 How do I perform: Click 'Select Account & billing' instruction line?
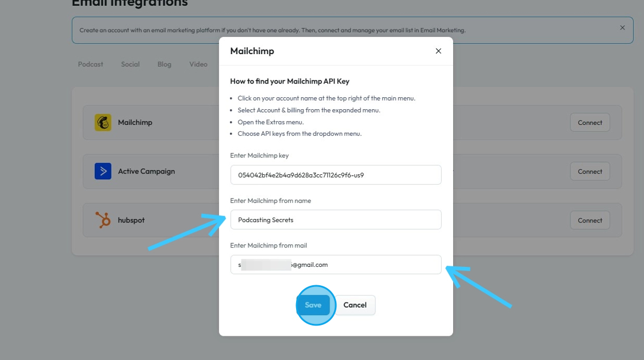[x=309, y=110]
